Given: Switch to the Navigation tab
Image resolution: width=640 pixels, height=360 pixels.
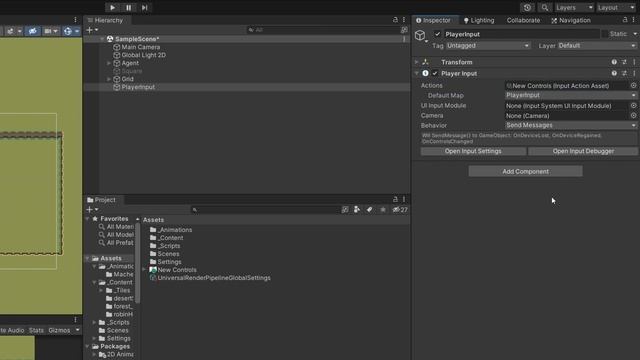Looking at the screenshot, I should click(571, 20).
